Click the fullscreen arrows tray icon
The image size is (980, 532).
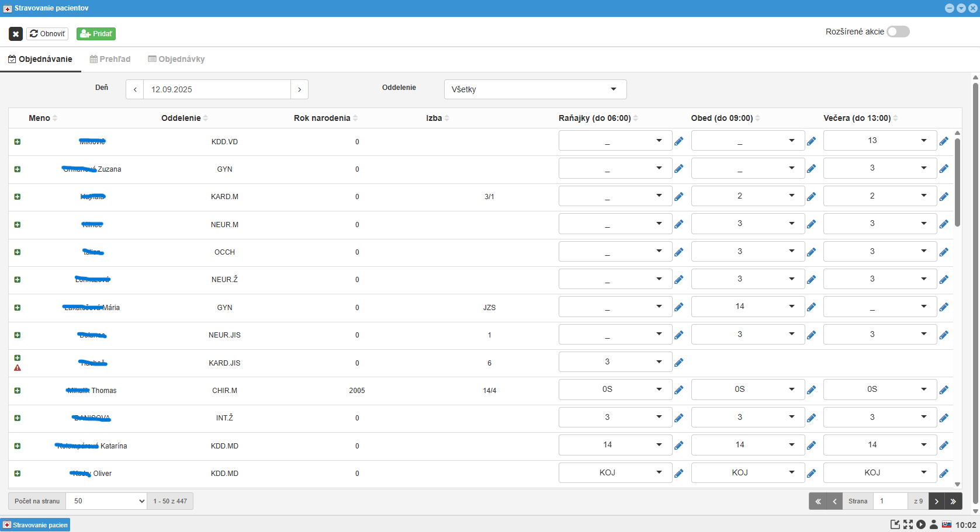tap(908, 524)
